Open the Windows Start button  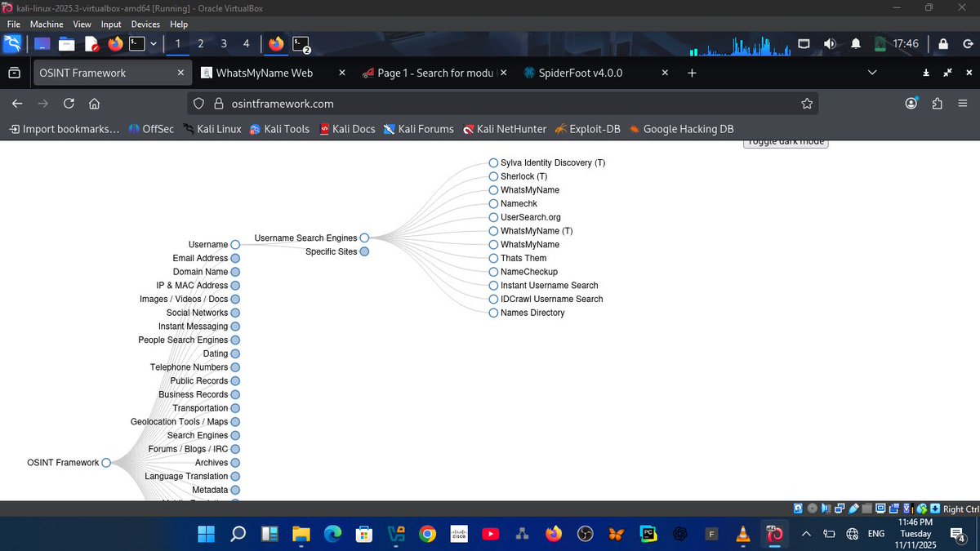point(207,534)
